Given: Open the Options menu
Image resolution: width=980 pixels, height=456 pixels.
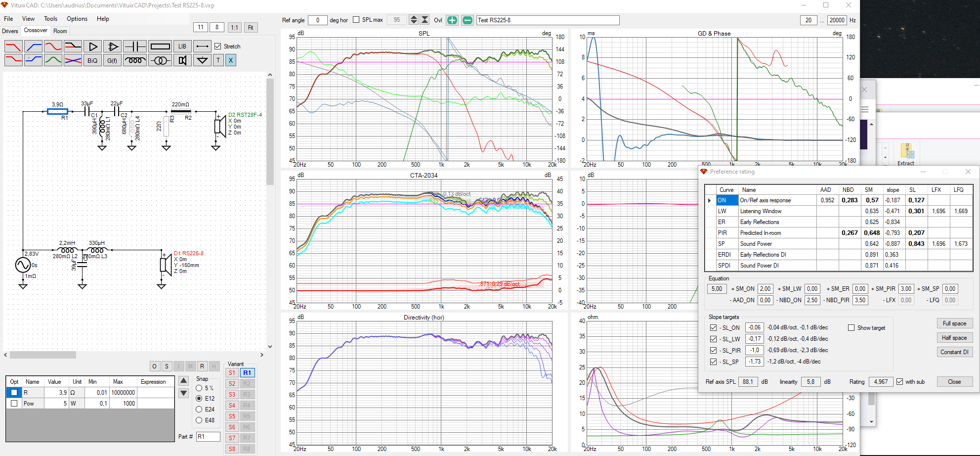Looking at the screenshot, I should [x=77, y=19].
